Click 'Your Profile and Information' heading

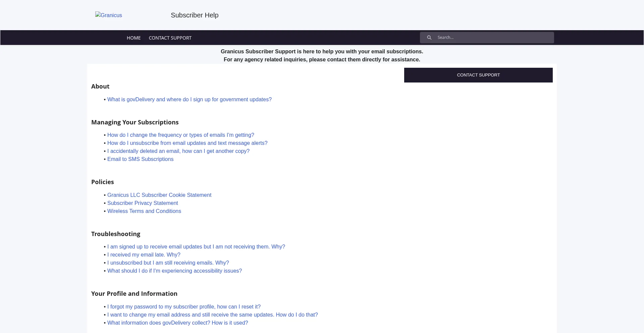134,294
